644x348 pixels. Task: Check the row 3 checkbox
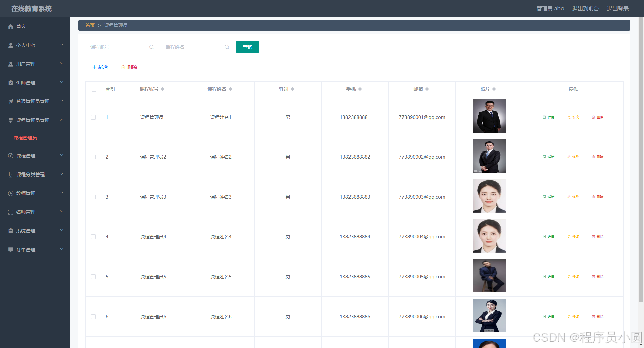(x=93, y=197)
